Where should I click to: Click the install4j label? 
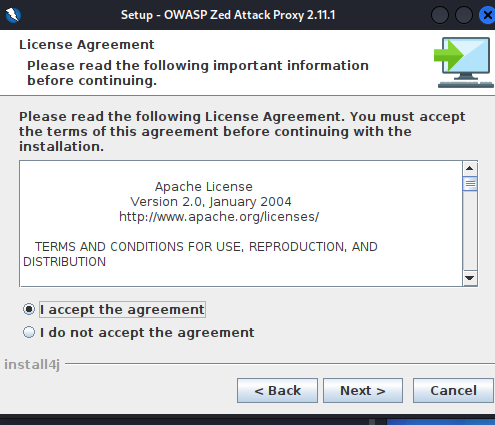pos(32,365)
